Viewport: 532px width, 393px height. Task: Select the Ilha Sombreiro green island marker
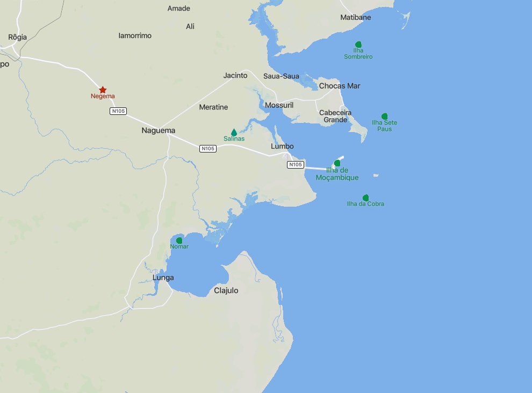pyautogui.click(x=358, y=45)
